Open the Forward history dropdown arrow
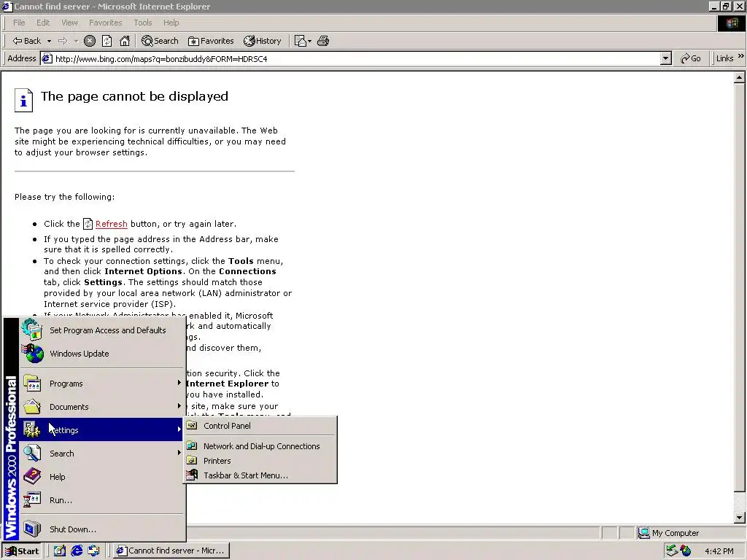Screen dimensions: 747x560 (x=76, y=41)
